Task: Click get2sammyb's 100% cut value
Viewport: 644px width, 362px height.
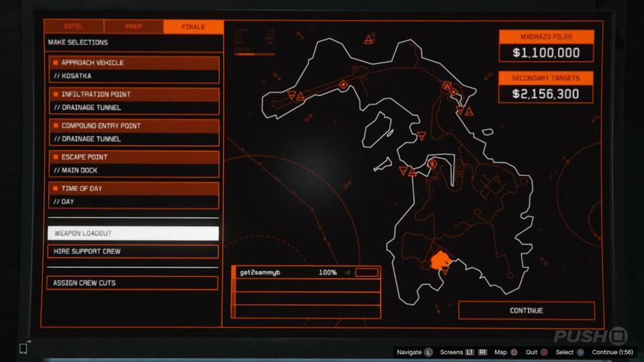Action: 328,273
